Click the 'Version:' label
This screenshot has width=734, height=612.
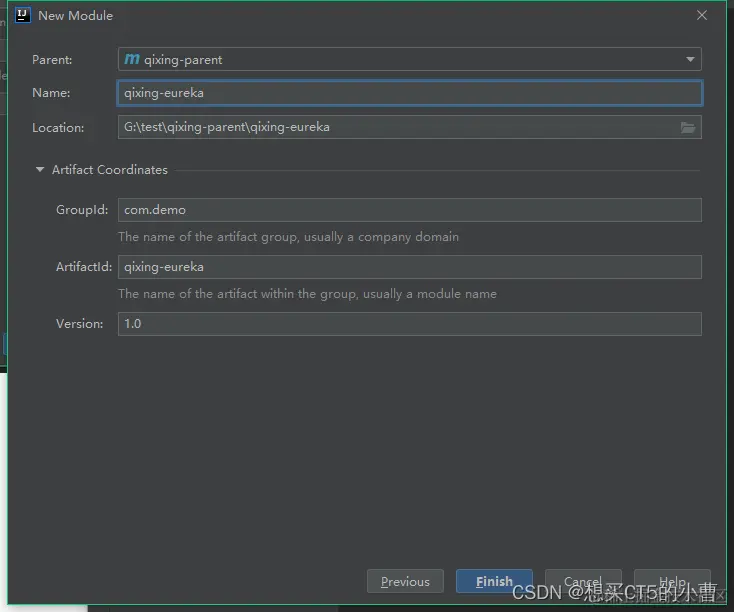(x=80, y=324)
